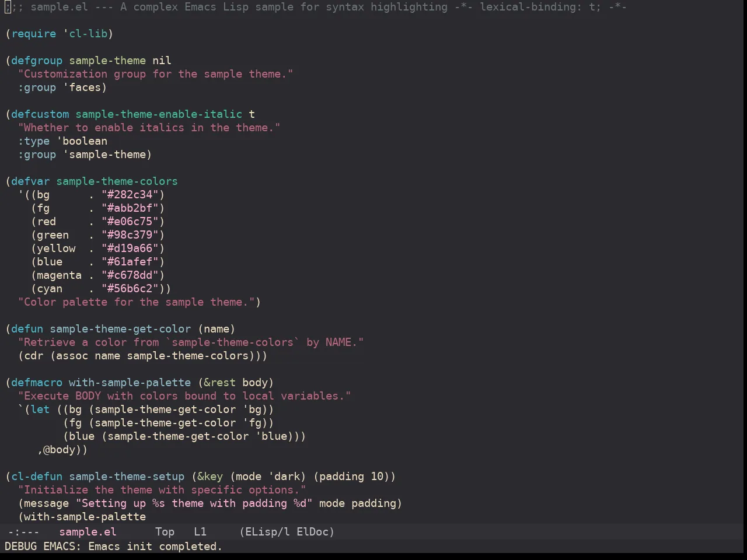This screenshot has width=747, height=560.
Task: Click the sample-theme name after defgroup
Action: click(107, 61)
